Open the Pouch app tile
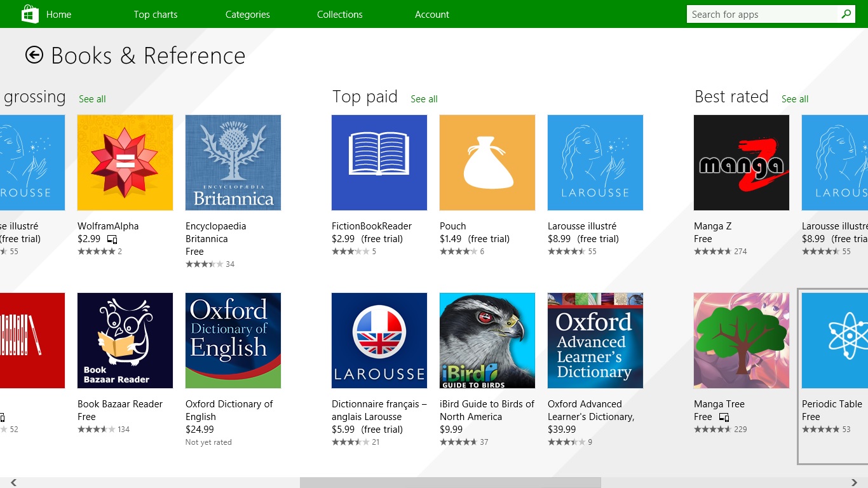The height and width of the screenshot is (488, 868). [x=487, y=163]
